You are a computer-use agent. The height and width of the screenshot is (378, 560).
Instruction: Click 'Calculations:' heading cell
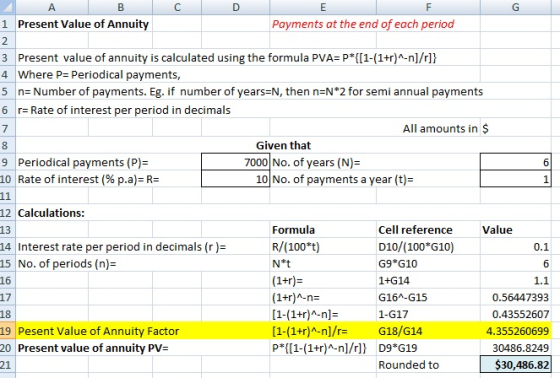[51, 213]
